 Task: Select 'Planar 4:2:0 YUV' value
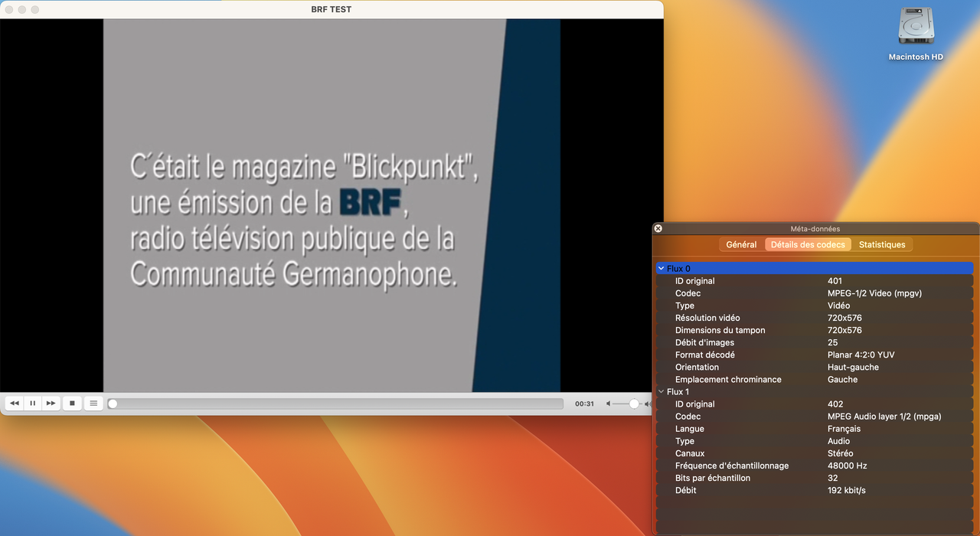coord(861,355)
